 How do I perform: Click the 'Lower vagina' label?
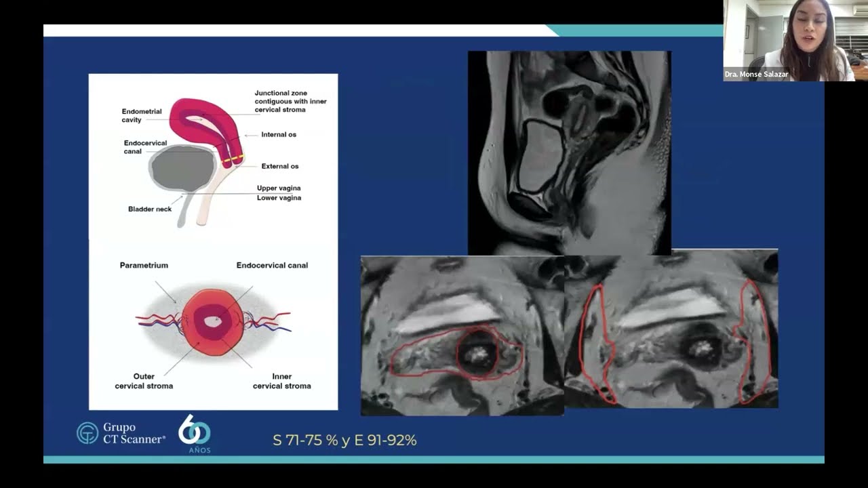[279, 198]
